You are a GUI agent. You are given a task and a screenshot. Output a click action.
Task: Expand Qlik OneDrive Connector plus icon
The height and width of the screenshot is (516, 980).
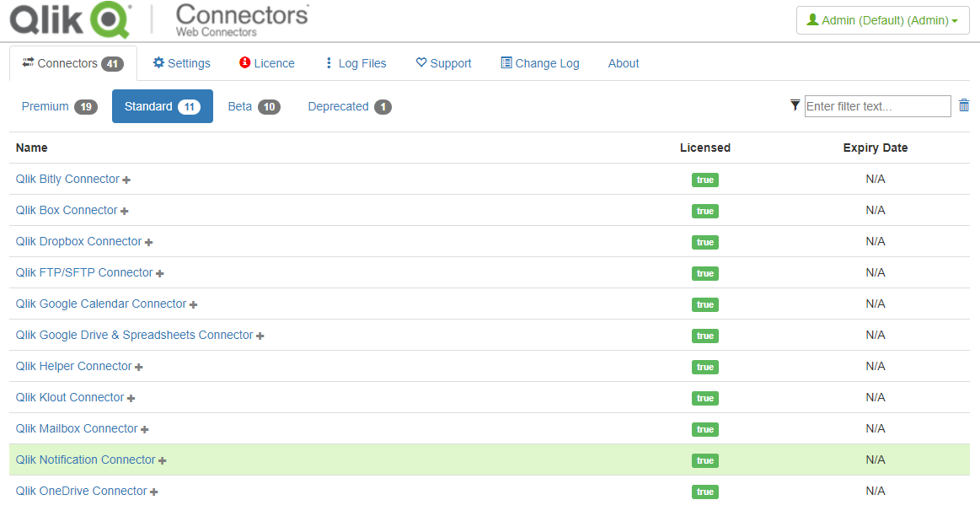pyautogui.click(x=154, y=493)
